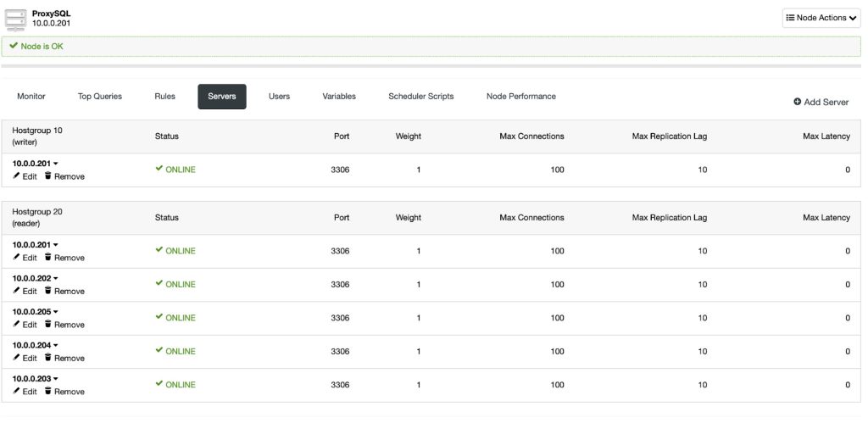The image size is (868, 423).
Task: Click the plus icon beside Add Server
Action: pos(797,102)
